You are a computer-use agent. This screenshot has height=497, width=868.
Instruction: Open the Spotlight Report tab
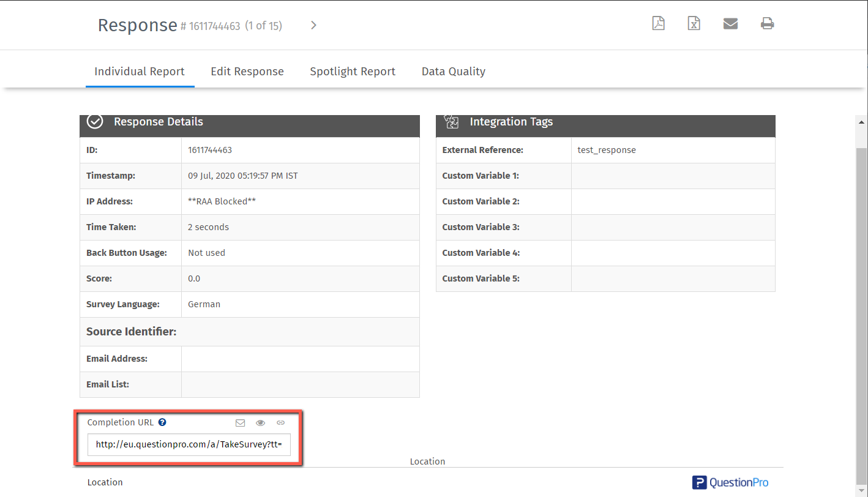click(353, 72)
